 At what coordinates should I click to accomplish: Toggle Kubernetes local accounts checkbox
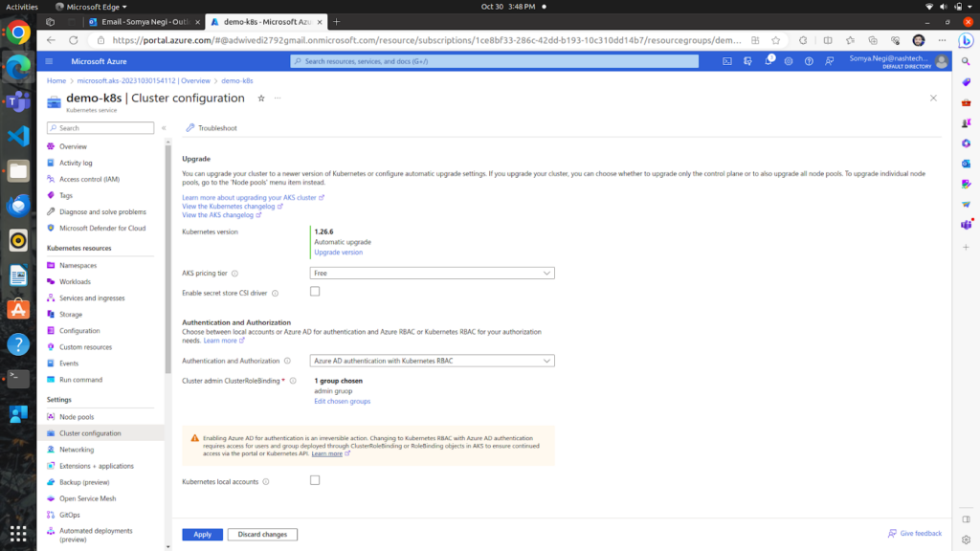click(315, 480)
